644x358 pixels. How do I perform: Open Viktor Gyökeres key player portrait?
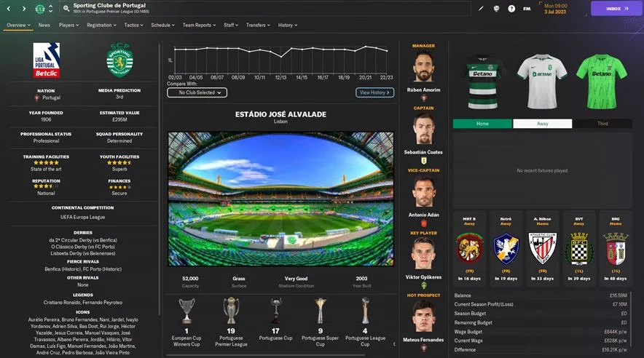click(x=423, y=254)
